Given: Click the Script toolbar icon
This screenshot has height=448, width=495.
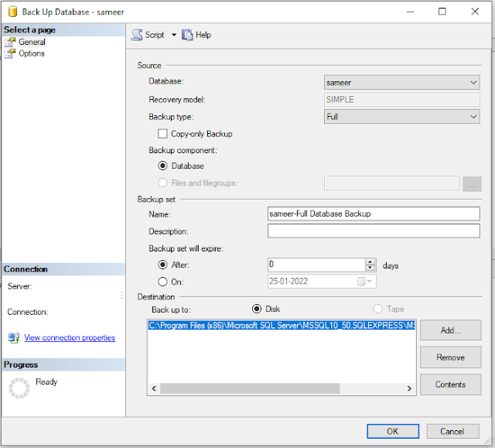Looking at the screenshot, I should click(x=137, y=35).
